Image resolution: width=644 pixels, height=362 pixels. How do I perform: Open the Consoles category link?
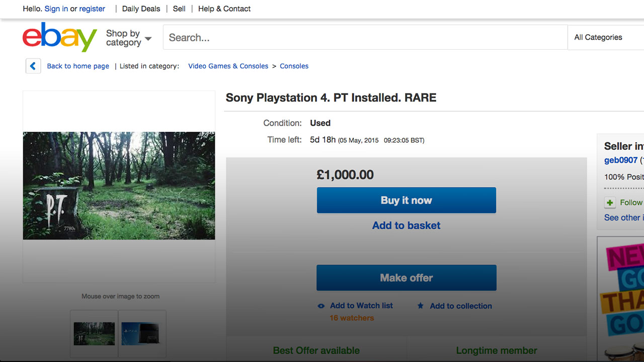294,66
